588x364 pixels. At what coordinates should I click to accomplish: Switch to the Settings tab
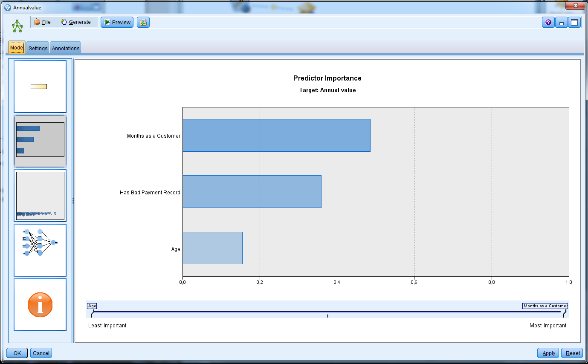38,48
